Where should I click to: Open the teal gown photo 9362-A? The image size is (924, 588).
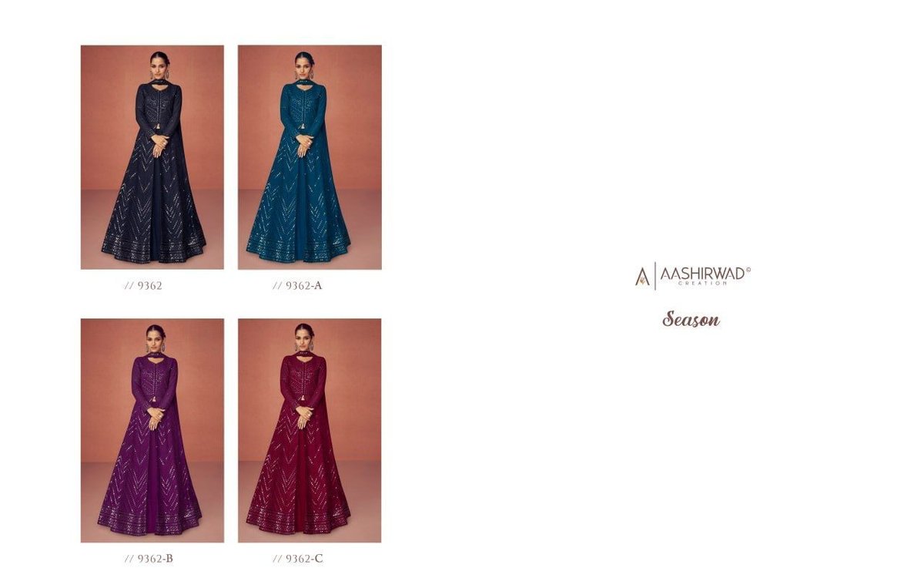[x=310, y=157]
